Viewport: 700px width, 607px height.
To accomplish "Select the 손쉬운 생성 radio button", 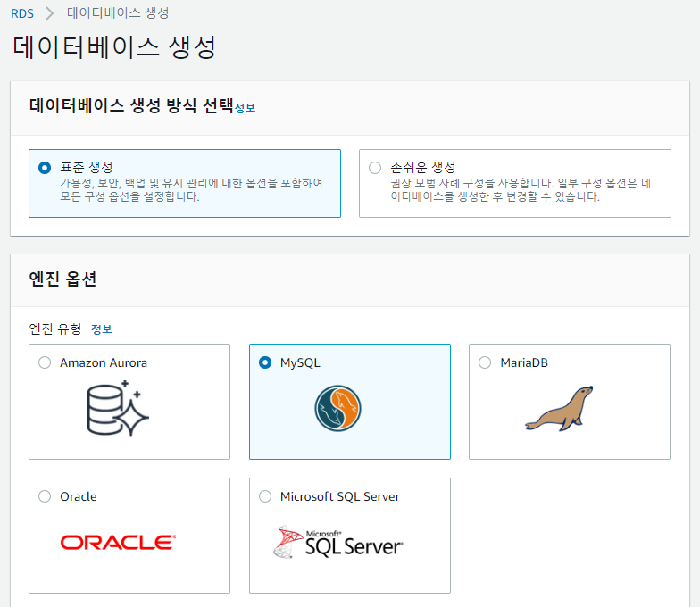I will click(375, 168).
